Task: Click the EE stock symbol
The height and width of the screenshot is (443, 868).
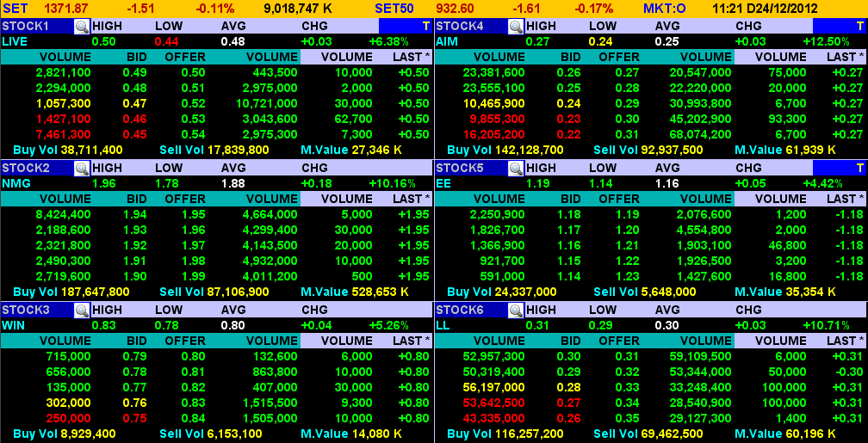Action: 444,183
